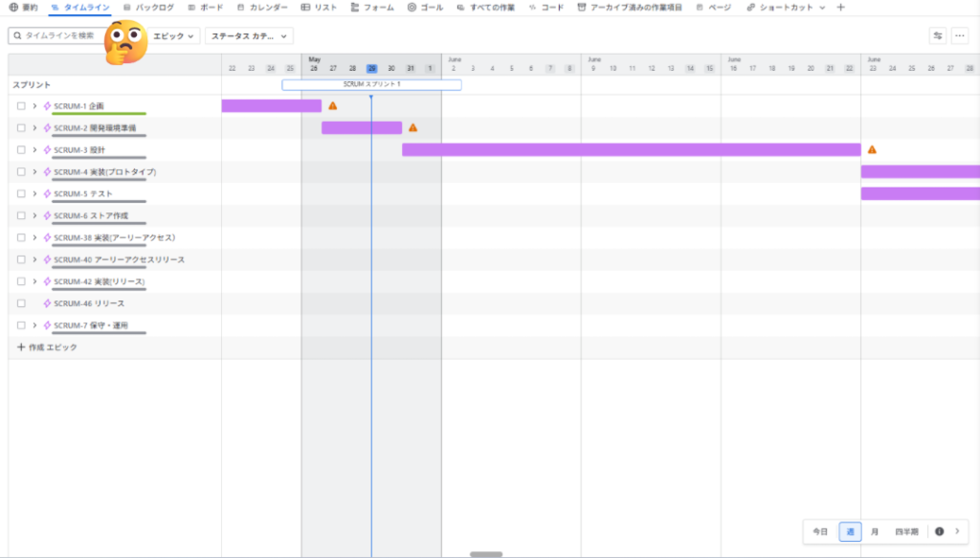This screenshot has height=558, width=980.
Task: Click the info icon in bottom bar
Action: (939, 531)
